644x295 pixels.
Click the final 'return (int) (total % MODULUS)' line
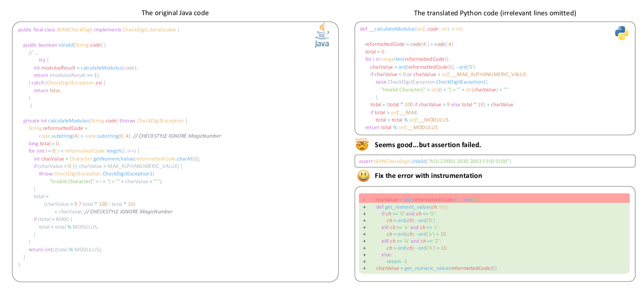[x=65, y=250]
